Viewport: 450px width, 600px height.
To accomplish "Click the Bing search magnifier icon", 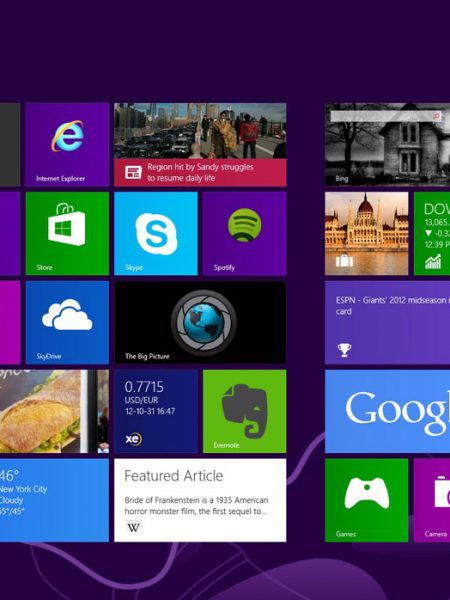I will [437, 116].
